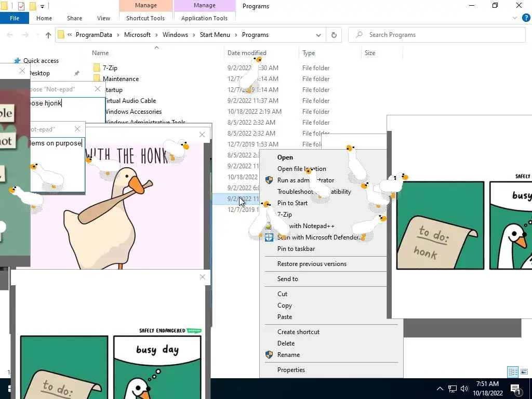Sort by Date modified column header

247,53
